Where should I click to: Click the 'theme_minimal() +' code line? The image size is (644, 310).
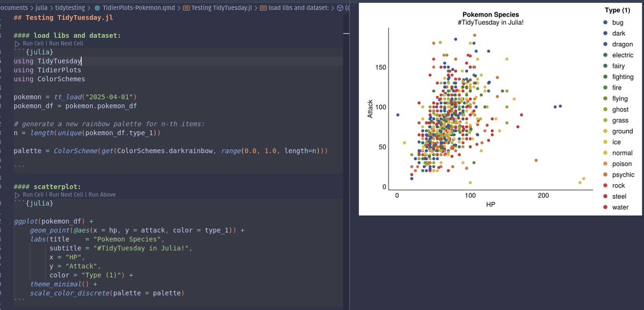click(63, 284)
